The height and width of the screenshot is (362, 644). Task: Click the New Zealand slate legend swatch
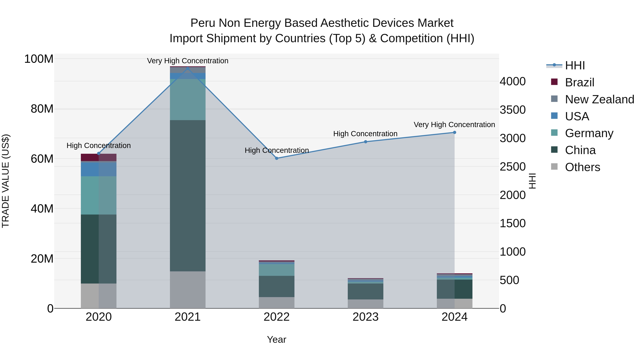(x=554, y=99)
